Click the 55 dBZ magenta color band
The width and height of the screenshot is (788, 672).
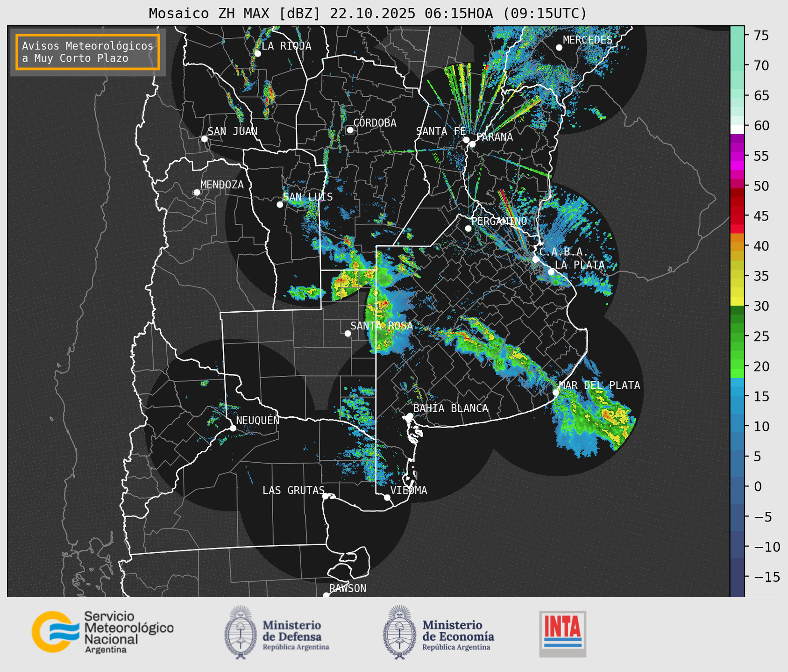(737, 156)
